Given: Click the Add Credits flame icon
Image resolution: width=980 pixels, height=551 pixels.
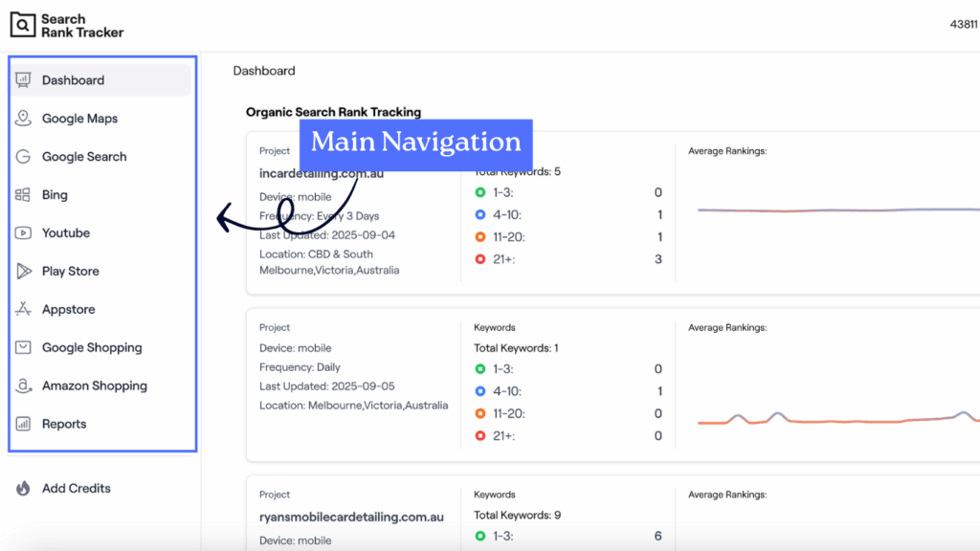Looking at the screenshot, I should [x=23, y=488].
